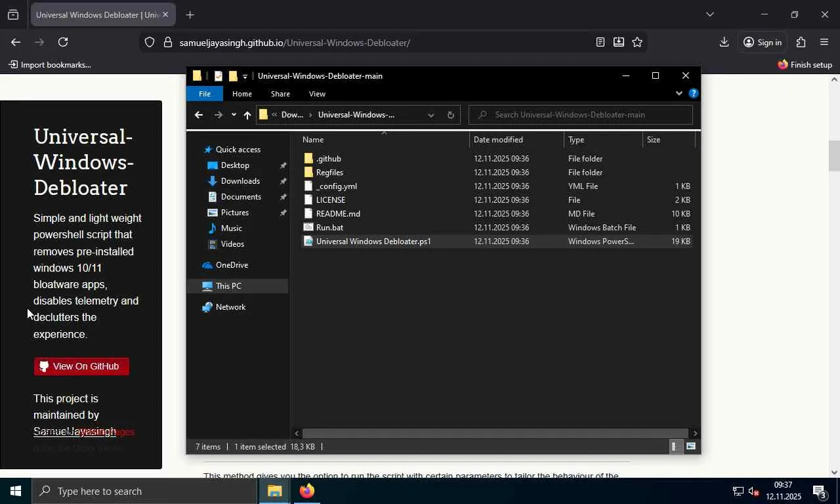Close the Universal Windows Debloater browser tab
Screen dimensions: 840x504
[165, 14]
